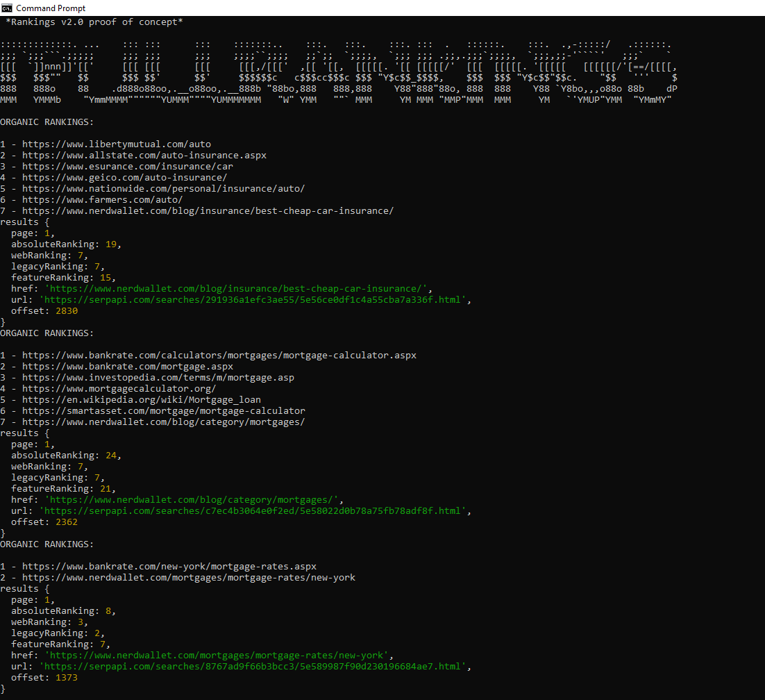Viewport: 765px width, 700px height.
Task: Click the Rankings v2.0 proof of concept heading
Action: [x=94, y=22]
